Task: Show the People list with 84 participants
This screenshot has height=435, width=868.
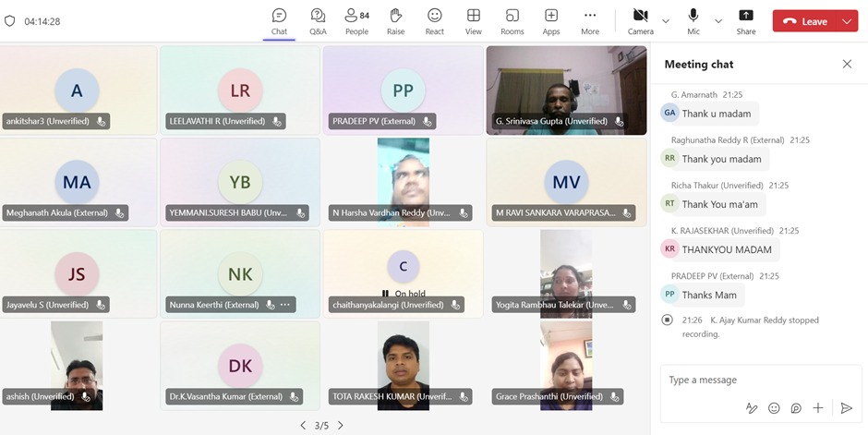Action: 356,21
